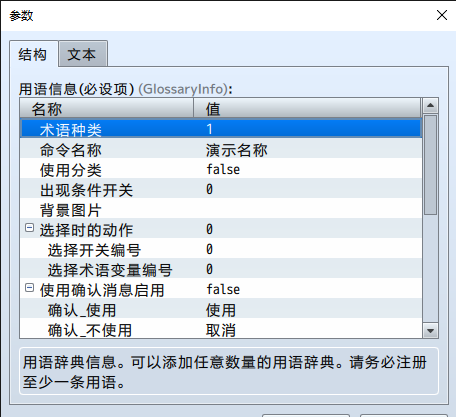Viewport: 456px width, 417px height.
Task: Select the 出现条件开关 row
Action: 221,189
